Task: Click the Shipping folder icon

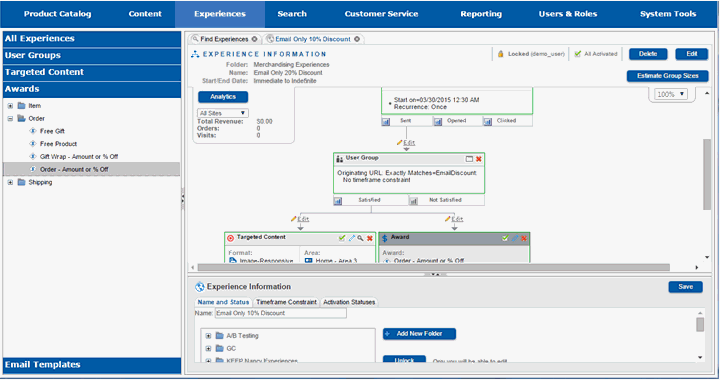Action: tap(22, 182)
